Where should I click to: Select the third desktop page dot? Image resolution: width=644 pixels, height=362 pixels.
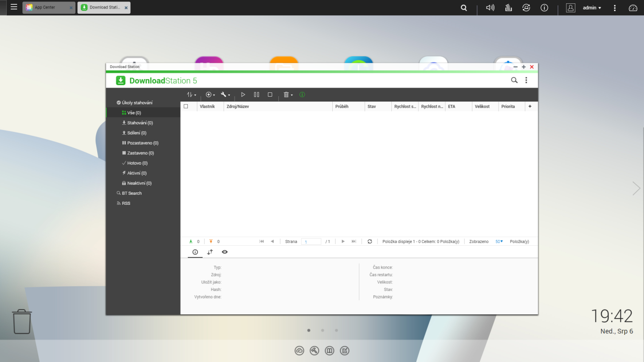[337, 330]
